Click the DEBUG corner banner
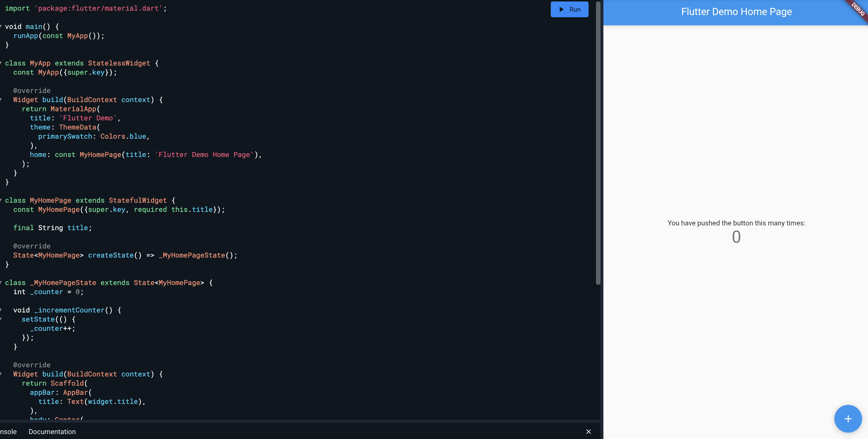868x439 pixels. click(858, 9)
